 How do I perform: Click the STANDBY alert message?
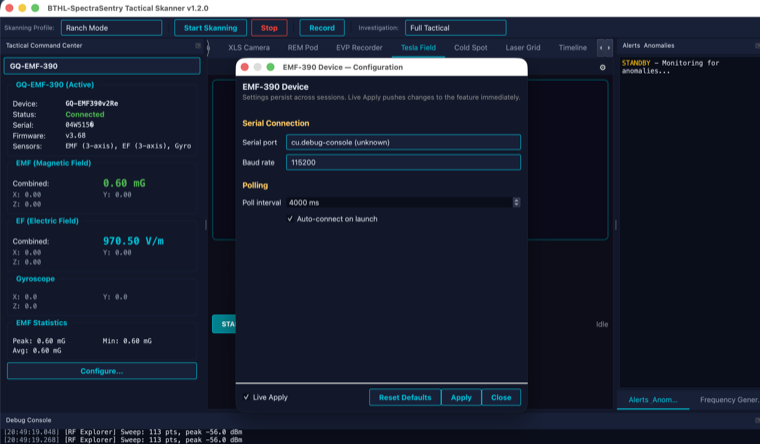pos(670,67)
